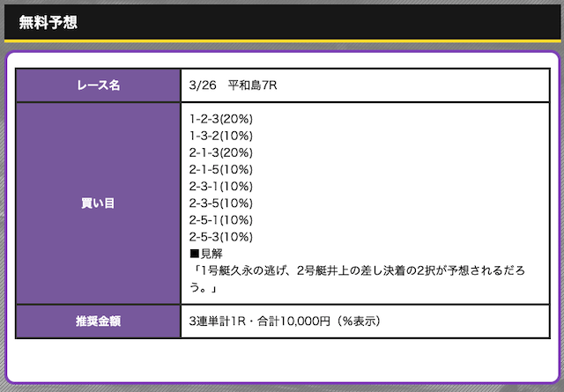Viewport: 564px width, 392px height.
Task: Click the bet line 2-3-1(10%)
Action: pyautogui.click(x=221, y=186)
